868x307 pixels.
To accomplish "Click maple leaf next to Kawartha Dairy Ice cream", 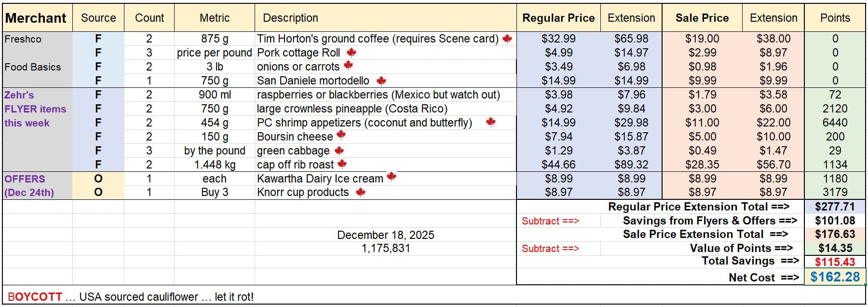I will (391, 177).
